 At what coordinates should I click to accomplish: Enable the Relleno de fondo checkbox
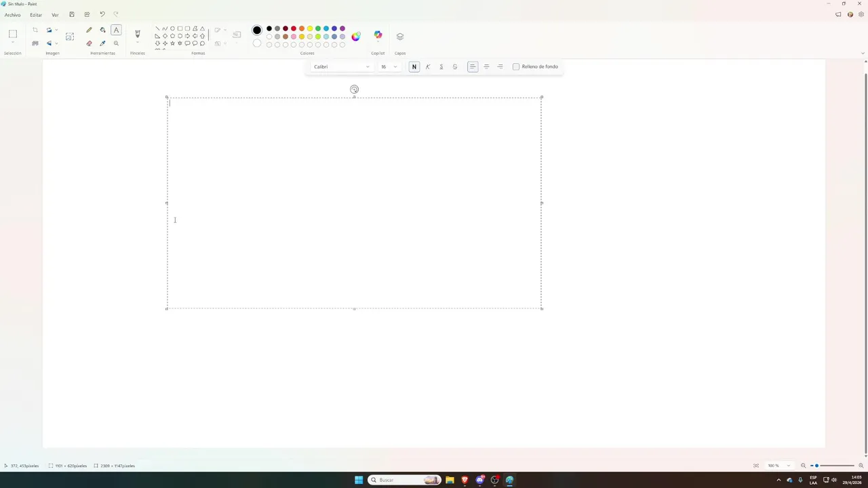(x=516, y=66)
